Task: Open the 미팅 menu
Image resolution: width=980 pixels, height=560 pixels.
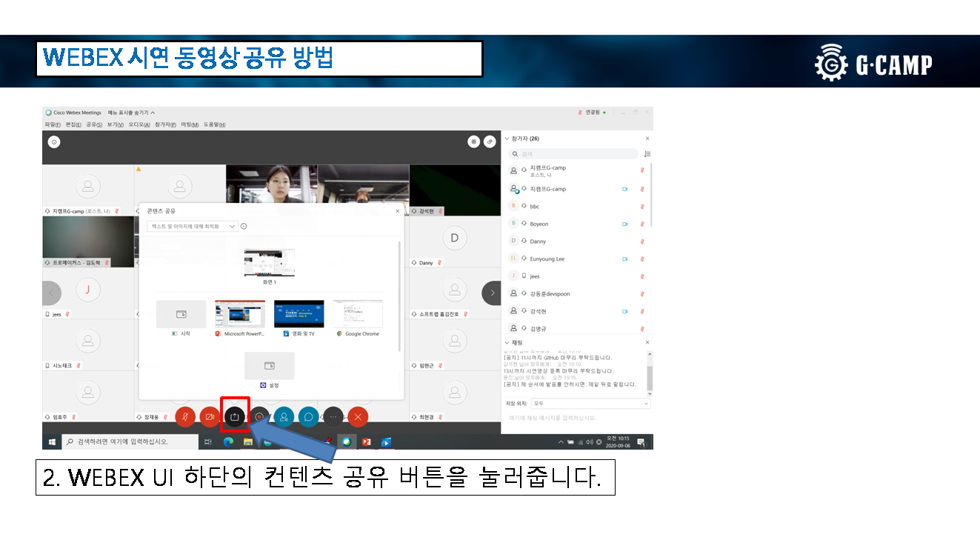Action: pyautogui.click(x=190, y=124)
